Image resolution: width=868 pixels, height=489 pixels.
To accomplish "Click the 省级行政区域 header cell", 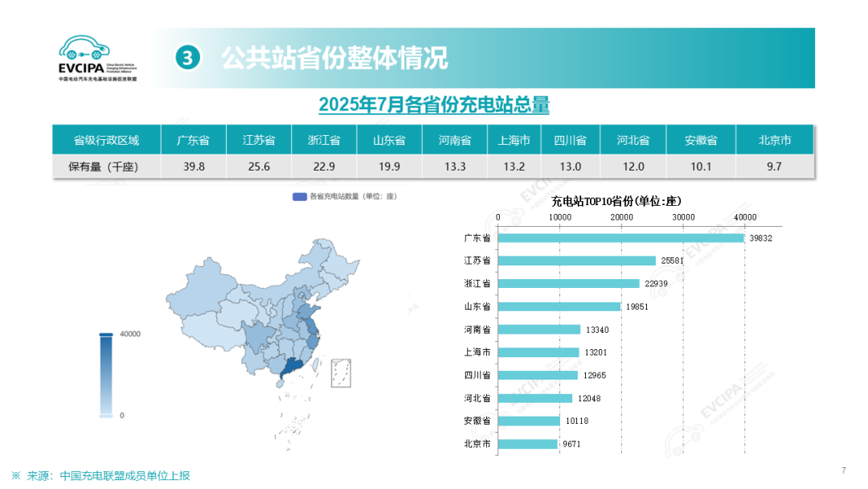I will click(x=106, y=140).
